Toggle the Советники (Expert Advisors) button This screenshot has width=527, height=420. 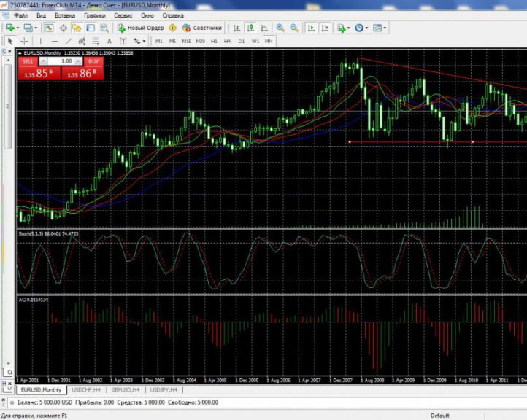(202, 28)
